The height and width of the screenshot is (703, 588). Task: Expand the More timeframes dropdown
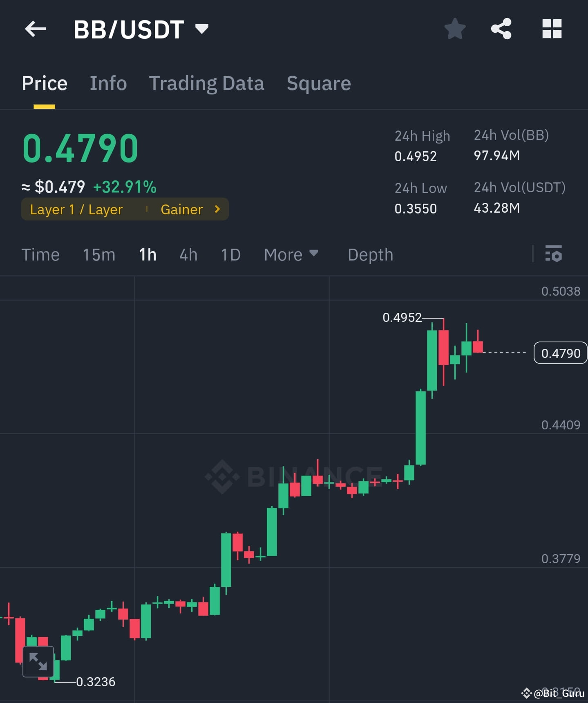(x=291, y=254)
